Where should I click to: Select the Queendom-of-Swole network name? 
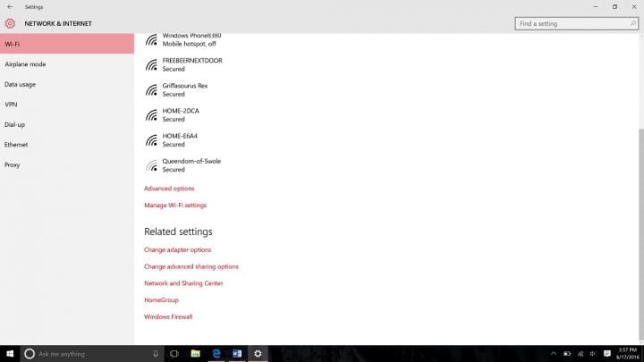[191, 161]
